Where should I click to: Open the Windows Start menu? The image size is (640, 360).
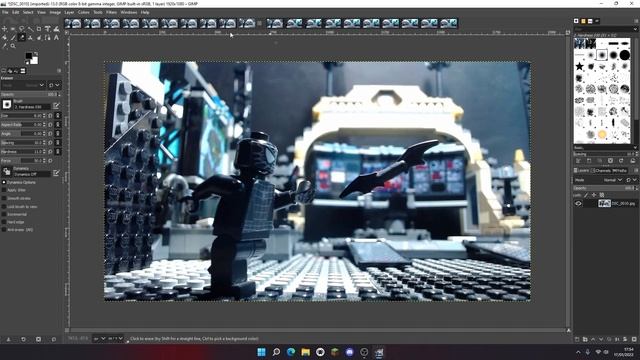[261, 352]
